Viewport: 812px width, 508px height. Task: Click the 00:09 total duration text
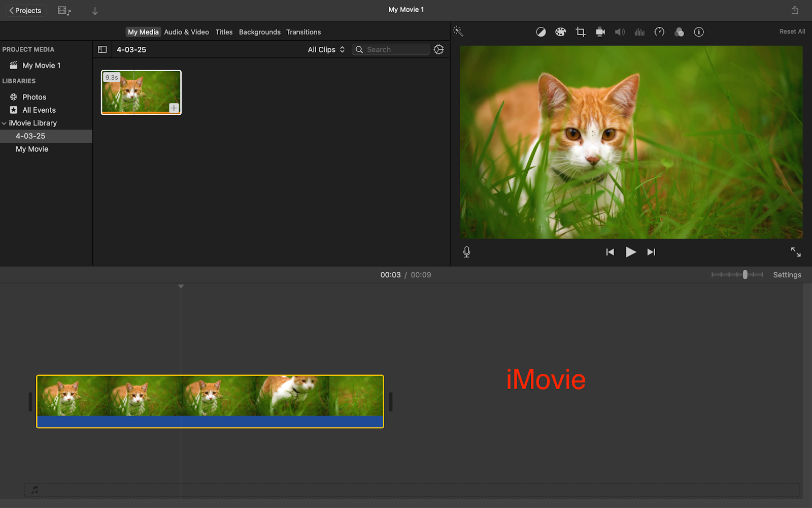[421, 275]
